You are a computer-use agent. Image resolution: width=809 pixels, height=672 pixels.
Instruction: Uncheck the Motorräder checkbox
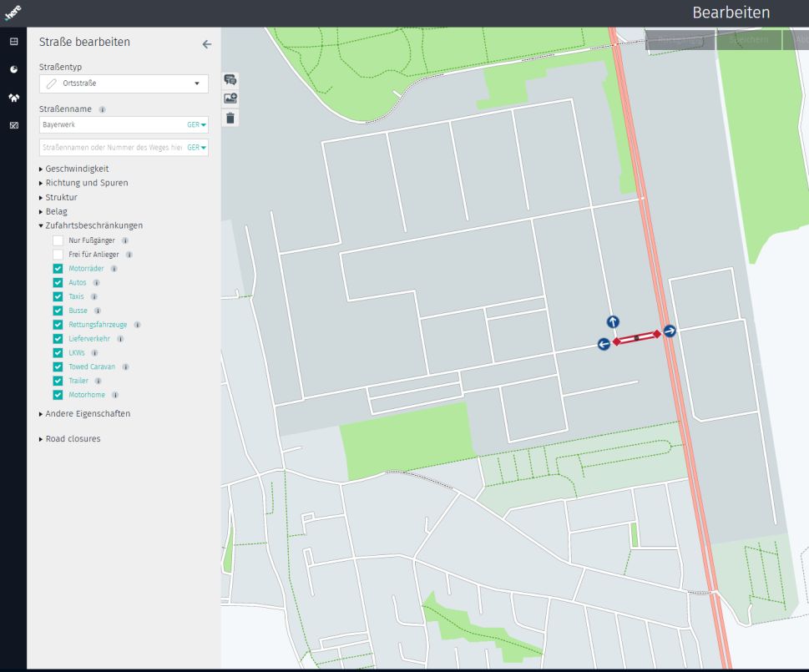point(58,269)
